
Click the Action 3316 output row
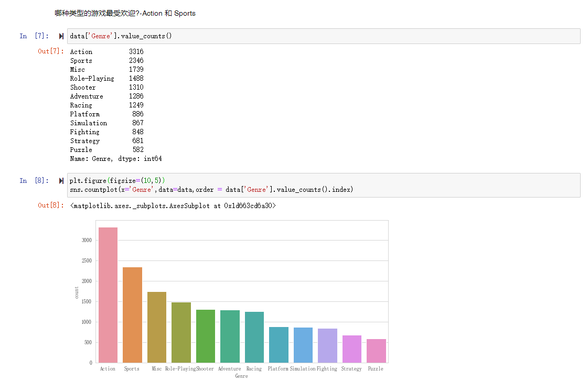(106, 52)
